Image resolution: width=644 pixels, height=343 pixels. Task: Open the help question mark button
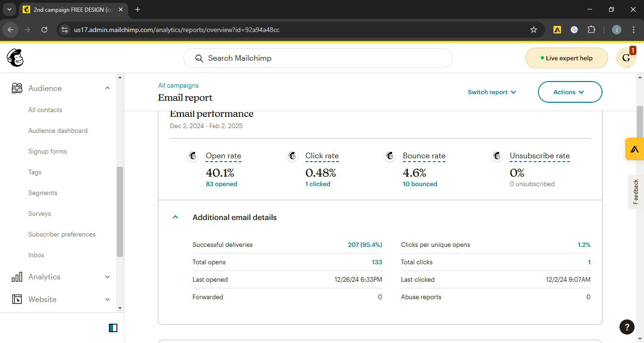(x=627, y=327)
